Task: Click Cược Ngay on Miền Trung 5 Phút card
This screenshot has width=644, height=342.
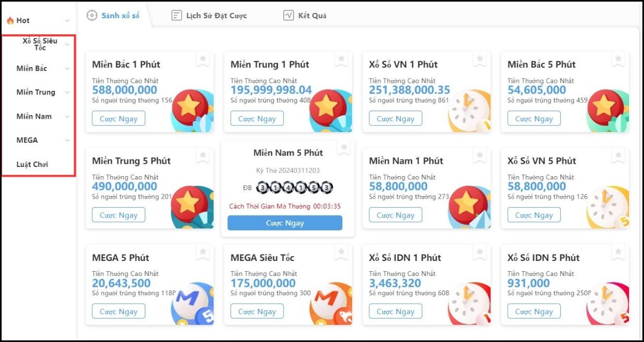Action: 119,215
